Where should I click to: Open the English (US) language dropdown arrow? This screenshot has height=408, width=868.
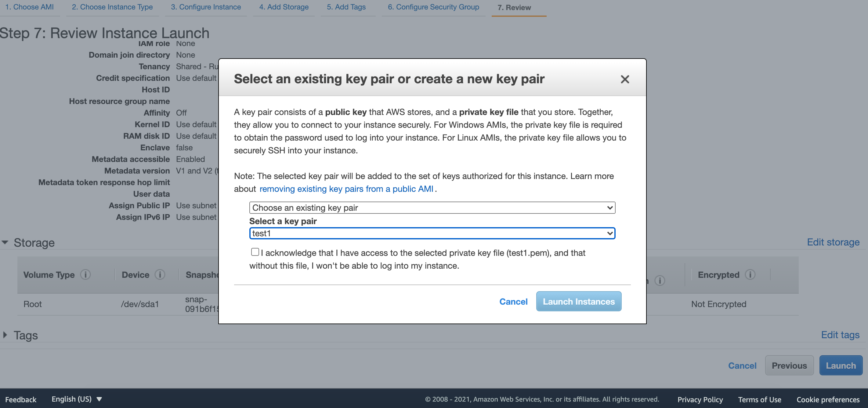coord(99,399)
